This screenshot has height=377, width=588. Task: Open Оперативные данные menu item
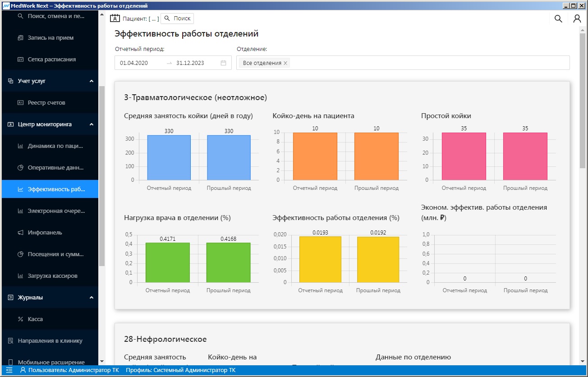pos(55,168)
